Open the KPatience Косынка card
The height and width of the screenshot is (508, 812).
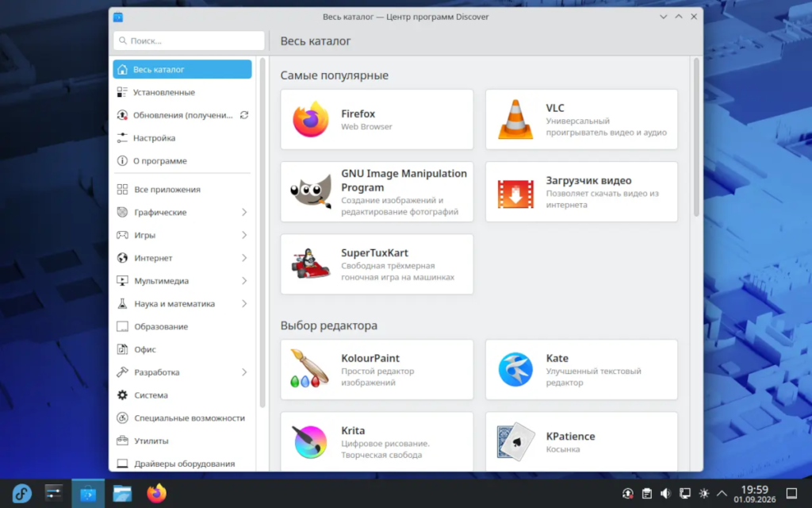click(x=581, y=441)
